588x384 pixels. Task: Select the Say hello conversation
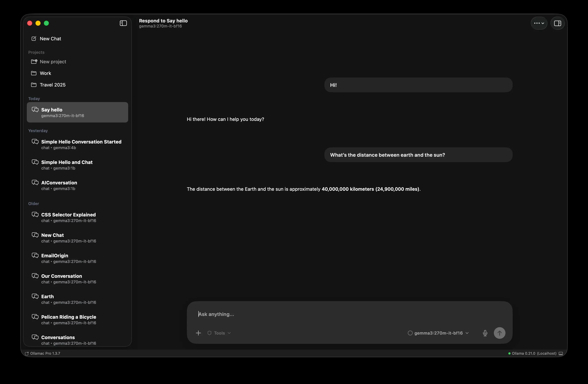point(77,112)
